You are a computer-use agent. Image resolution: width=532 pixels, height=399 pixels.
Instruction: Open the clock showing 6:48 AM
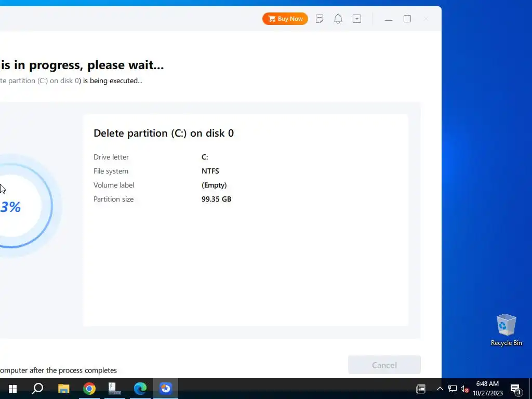[487, 389]
